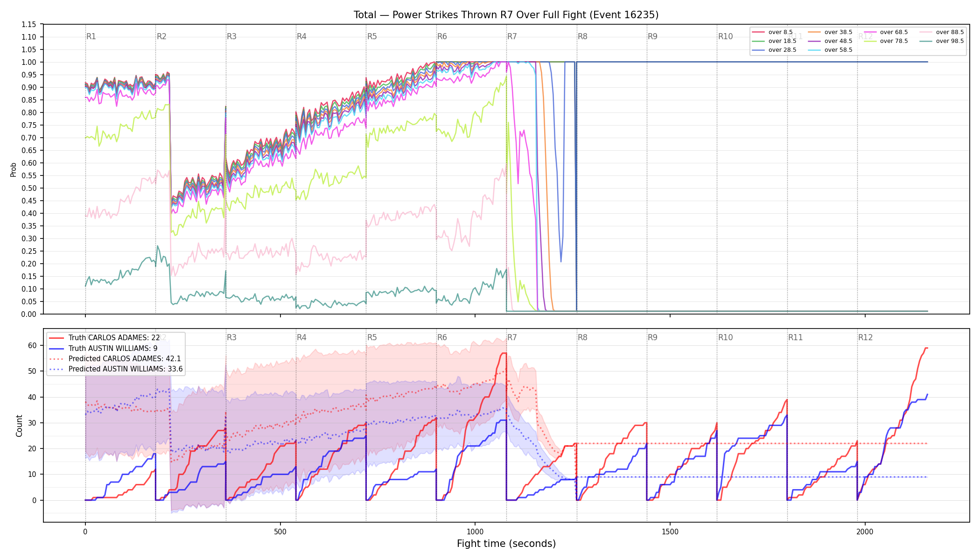Click the 1.00 tick on the Prob axis
Image resolution: width=980 pixels, height=560 pixels.
click(x=28, y=63)
